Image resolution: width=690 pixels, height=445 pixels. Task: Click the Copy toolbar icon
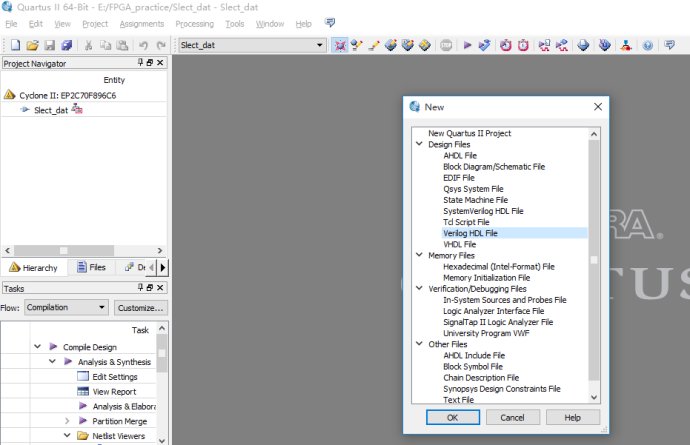106,45
